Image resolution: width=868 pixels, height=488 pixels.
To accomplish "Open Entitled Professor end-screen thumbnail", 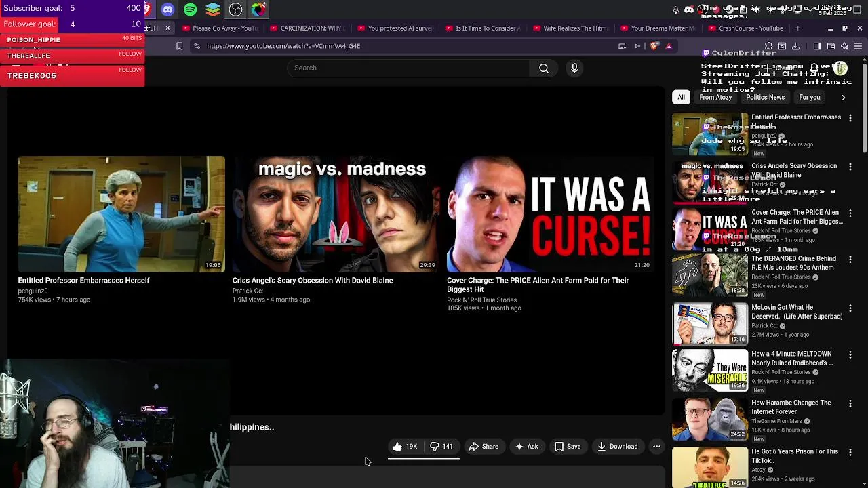I will point(121,213).
